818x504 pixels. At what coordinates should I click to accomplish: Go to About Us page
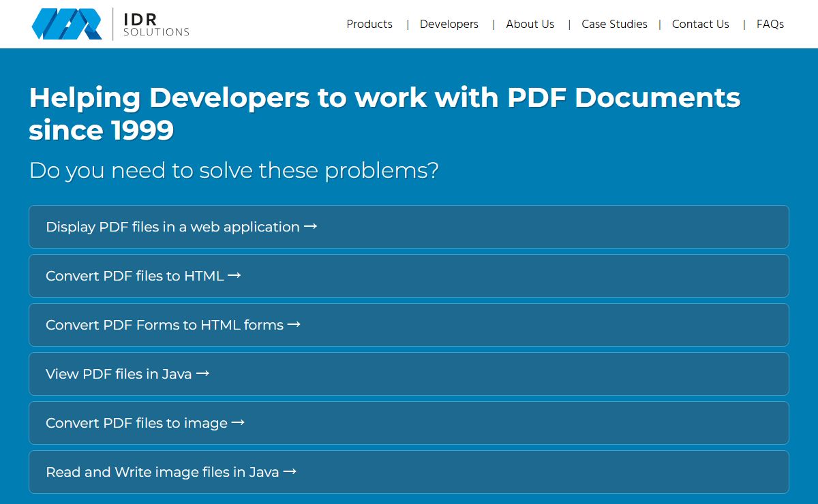[x=530, y=24]
